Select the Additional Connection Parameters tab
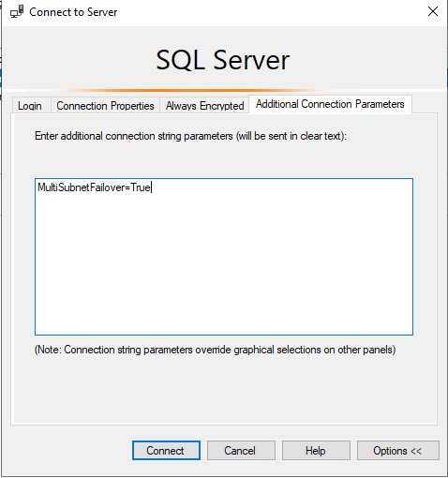The width and height of the screenshot is (448, 478). point(330,104)
